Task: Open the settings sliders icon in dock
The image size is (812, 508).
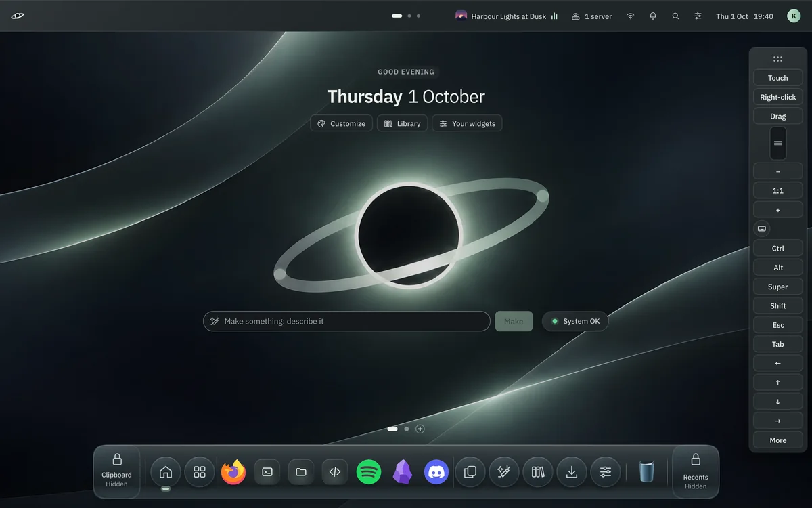Action: 606,472
